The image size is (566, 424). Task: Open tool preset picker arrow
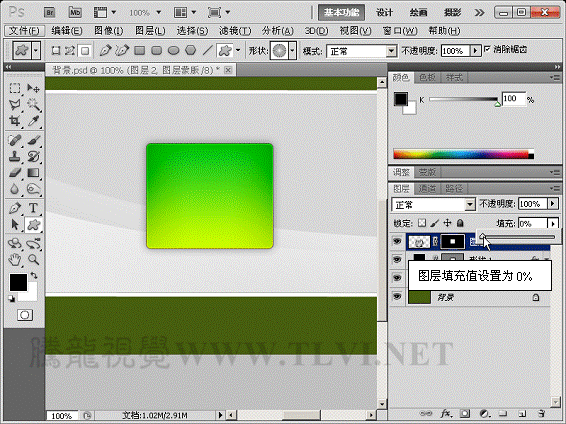[x=35, y=51]
